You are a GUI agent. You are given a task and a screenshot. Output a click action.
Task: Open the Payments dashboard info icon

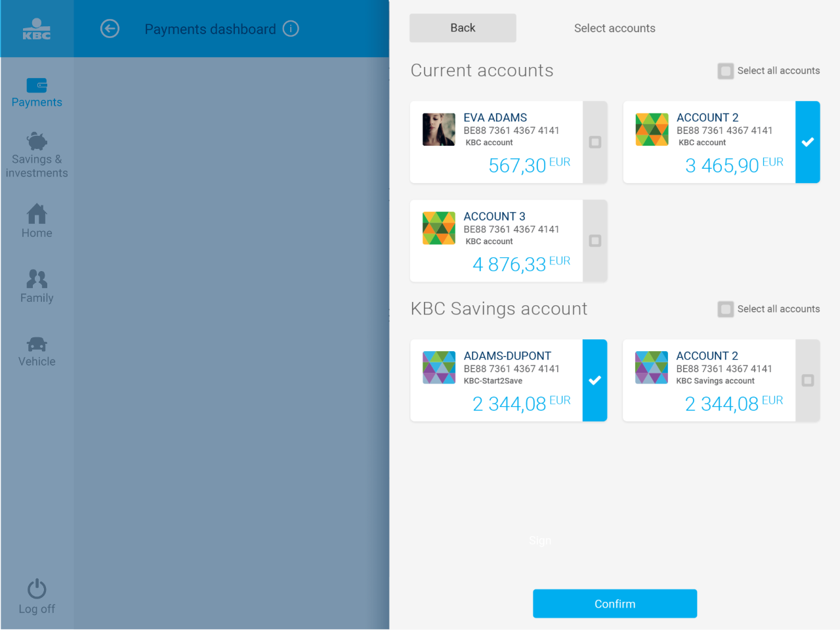tap(291, 29)
